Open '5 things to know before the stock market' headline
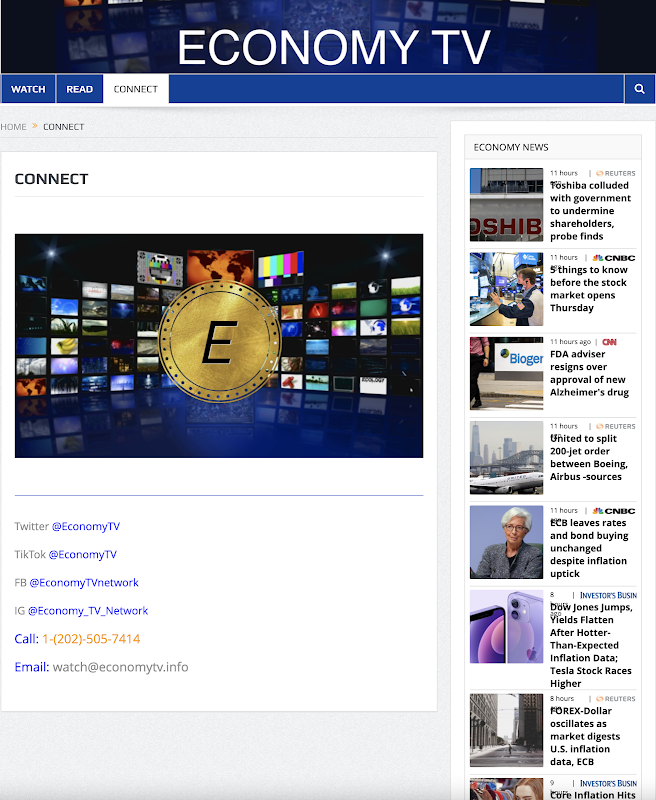Image resolution: width=656 pixels, height=800 pixels. [588, 289]
